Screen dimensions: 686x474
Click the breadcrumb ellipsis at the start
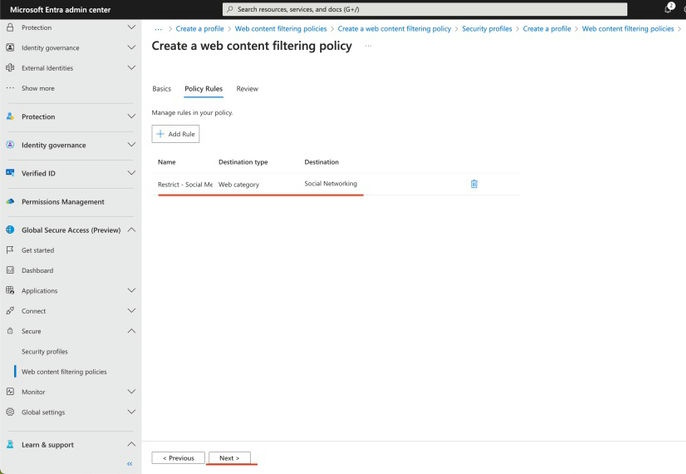[x=158, y=29]
